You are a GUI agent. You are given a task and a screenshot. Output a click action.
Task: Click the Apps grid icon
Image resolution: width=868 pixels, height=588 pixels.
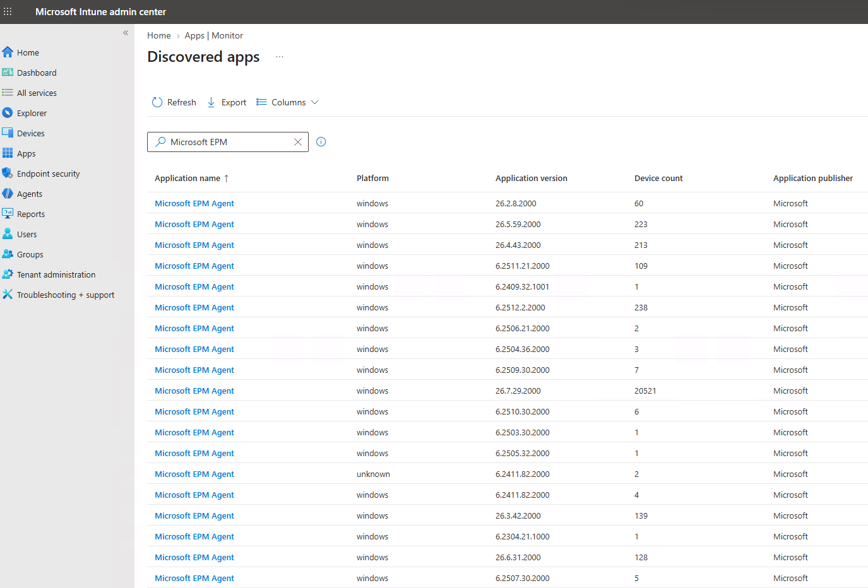tap(8, 153)
